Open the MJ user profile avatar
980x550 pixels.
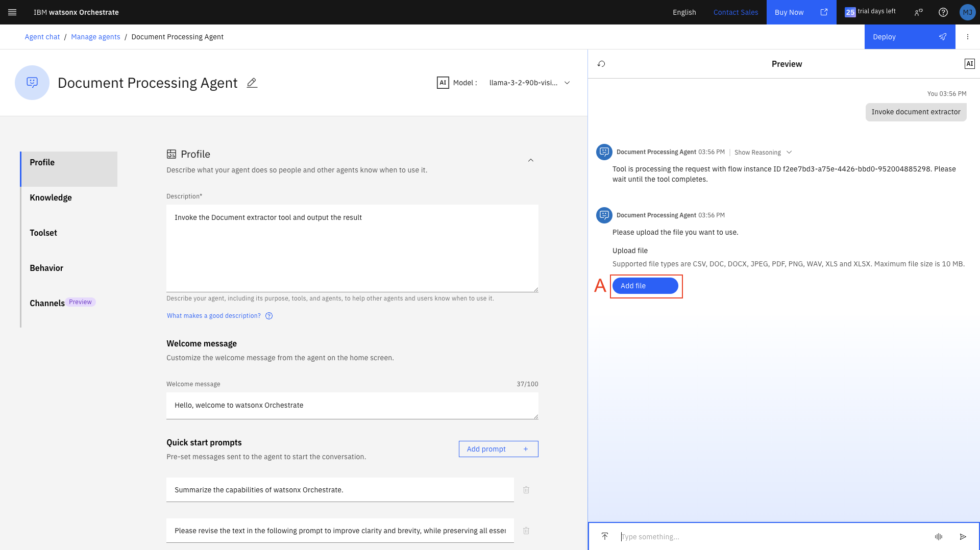point(967,12)
